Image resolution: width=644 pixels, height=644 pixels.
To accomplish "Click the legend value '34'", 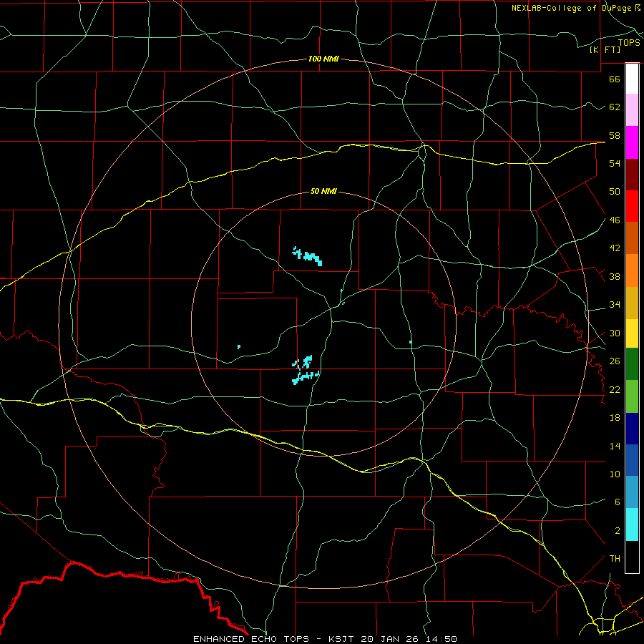I will (x=615, y=305).
